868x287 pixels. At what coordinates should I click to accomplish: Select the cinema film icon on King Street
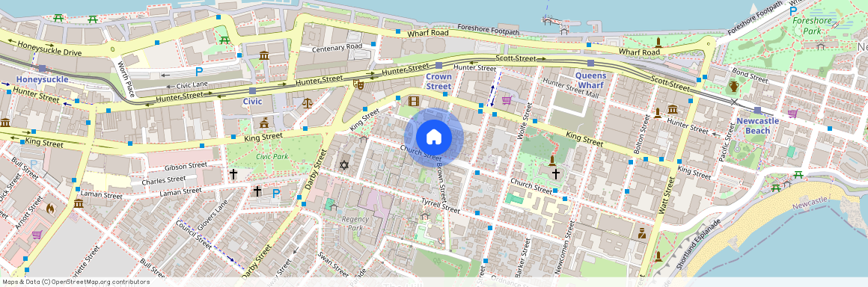[413, 101]
